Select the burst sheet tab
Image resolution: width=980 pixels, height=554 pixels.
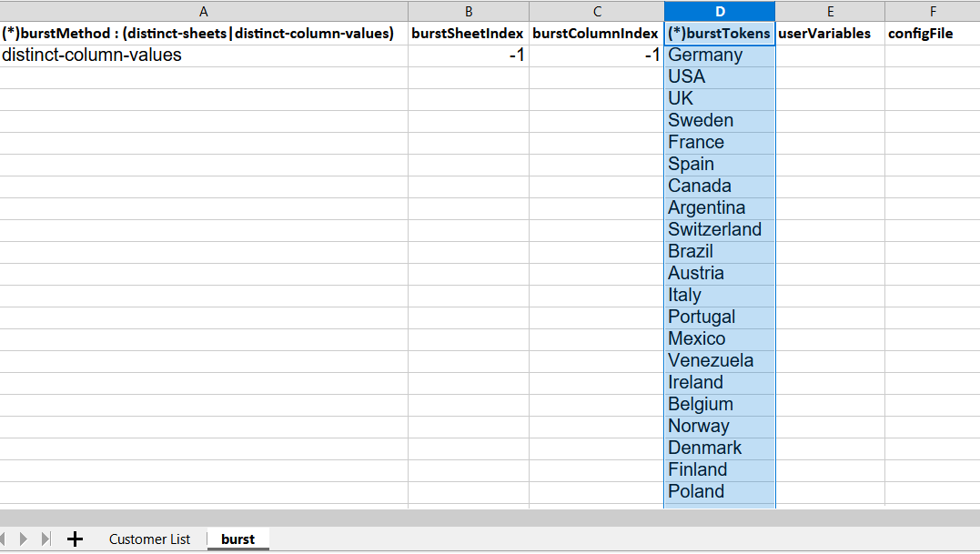238,539
